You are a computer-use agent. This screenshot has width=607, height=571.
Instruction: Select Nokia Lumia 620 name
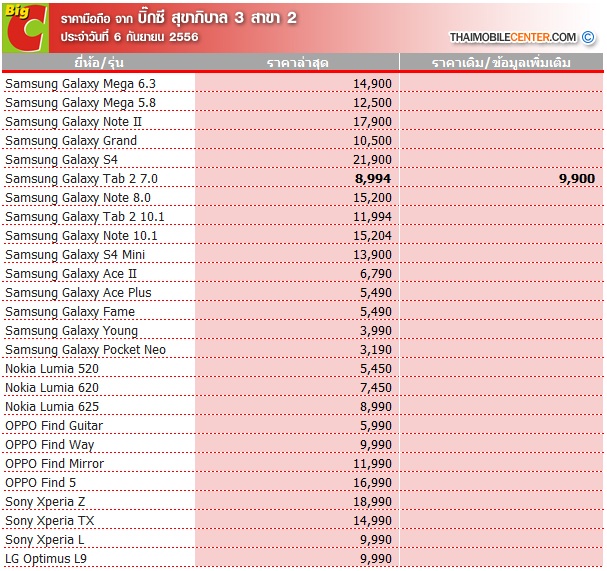[52, 387]
